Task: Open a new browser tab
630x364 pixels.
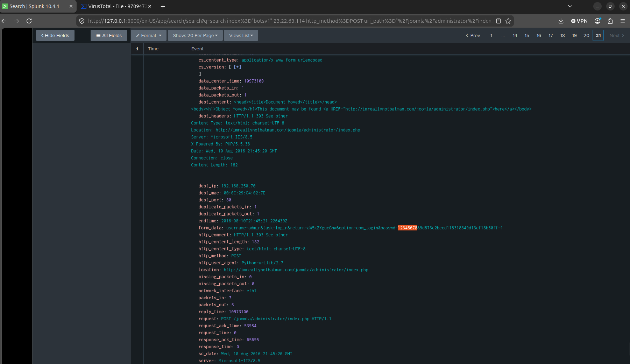Action: click(163, 6)
